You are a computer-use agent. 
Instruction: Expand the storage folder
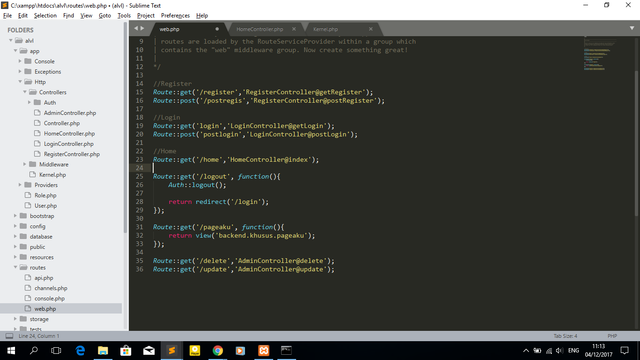[16, 318]
